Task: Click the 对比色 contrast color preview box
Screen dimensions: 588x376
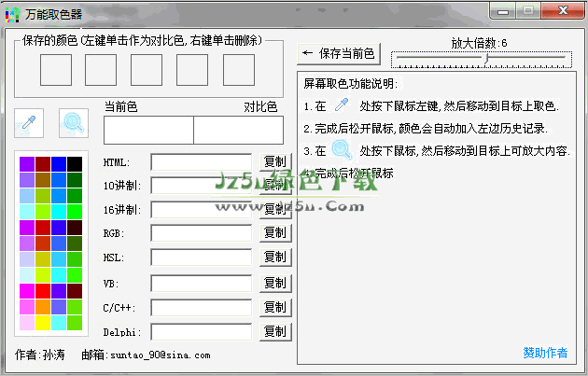Action: (x=237, y=130)
